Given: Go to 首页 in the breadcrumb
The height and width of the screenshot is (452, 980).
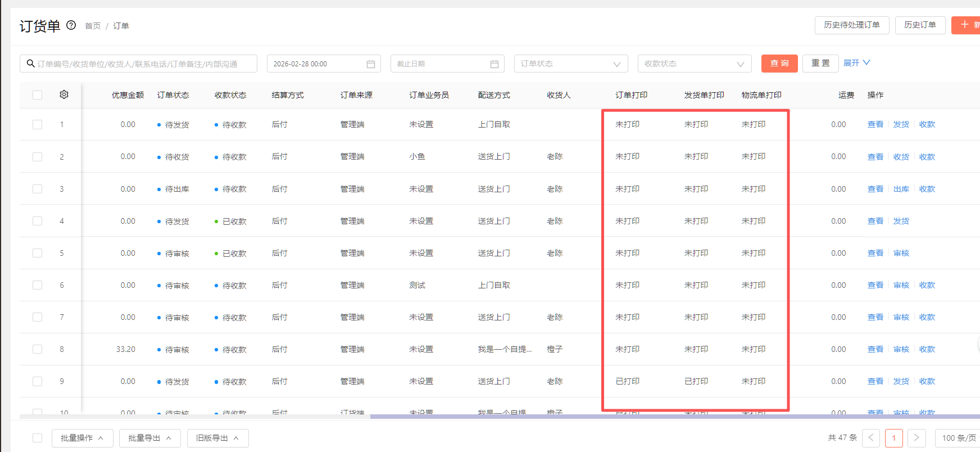Looking at the screenshot, I should tap(93, 26).
